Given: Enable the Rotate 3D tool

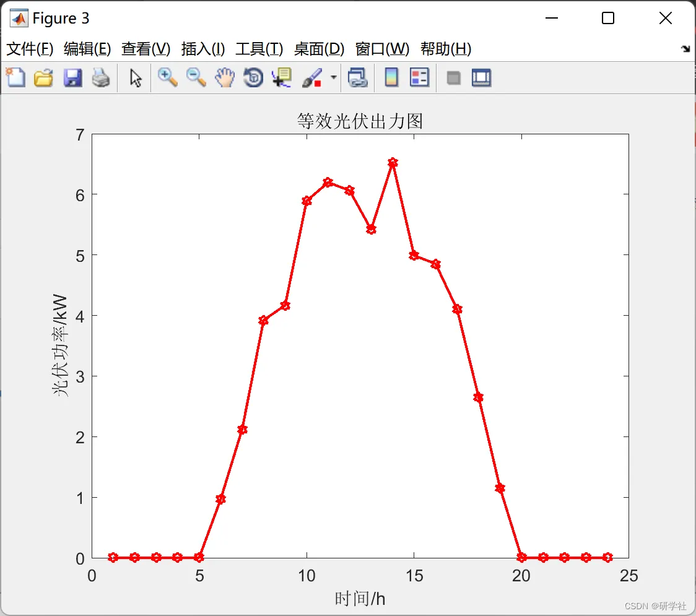Looking at the screenshot, I should 253,77.
